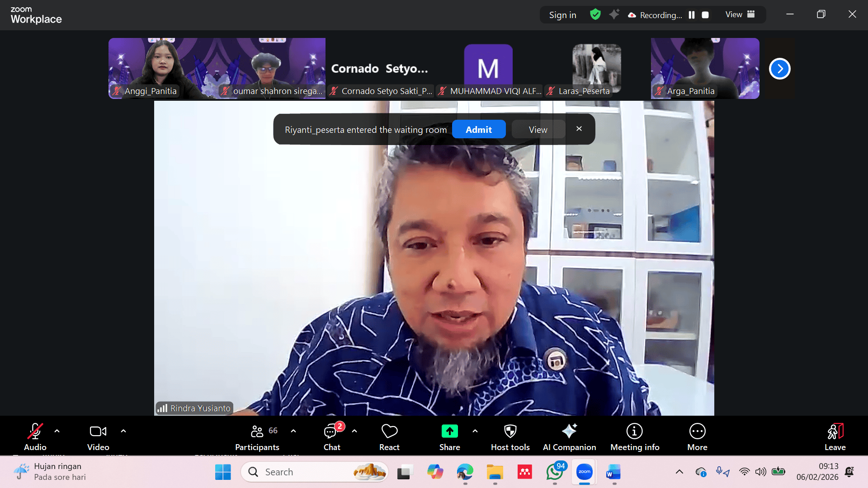Open the View layout menu
Viewport: 868px width, 488px height.
point(740,14)
